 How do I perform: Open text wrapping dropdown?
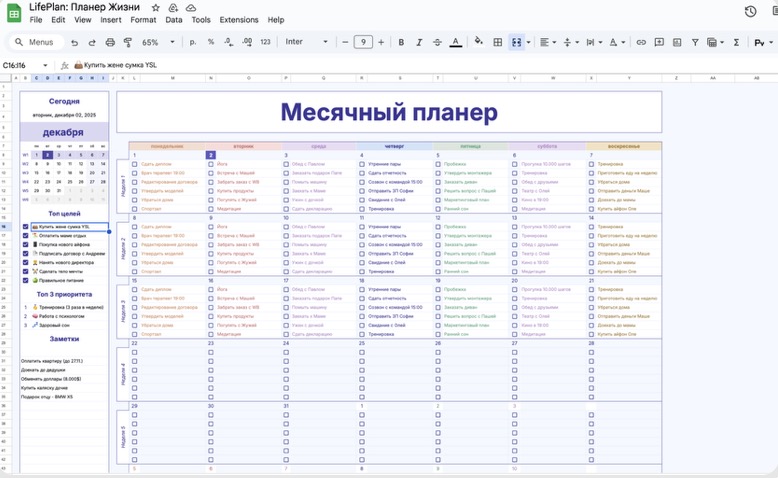pyautogui.click(x=594, y=43)
